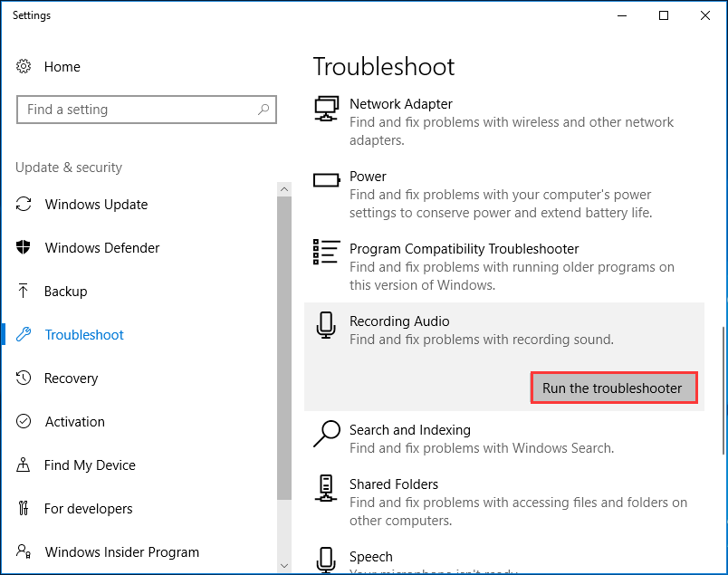Click the Program Compatibility Troubleshooter list icon
Viewport: 728px width, 575px height.
click(326, 252)
